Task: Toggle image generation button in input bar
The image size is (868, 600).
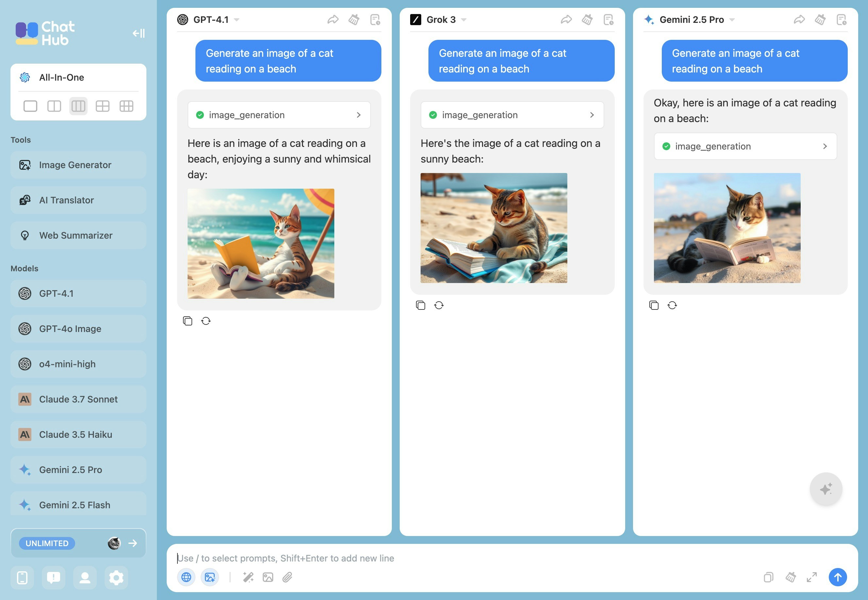Action: (x=209, y=577)
